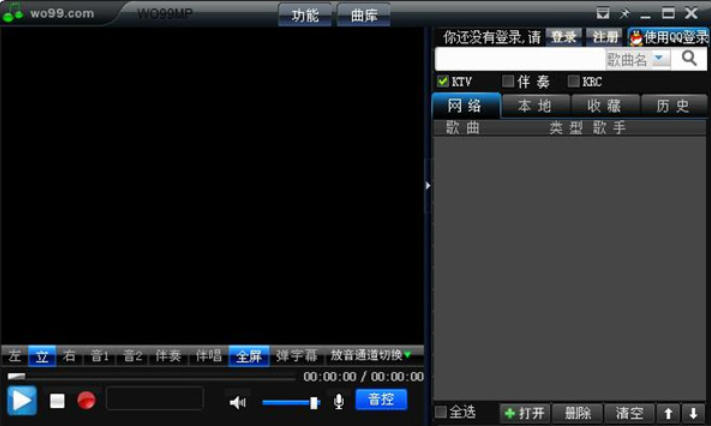
Task: Start recording with the red record icon
Action: (x=86, y=401)
